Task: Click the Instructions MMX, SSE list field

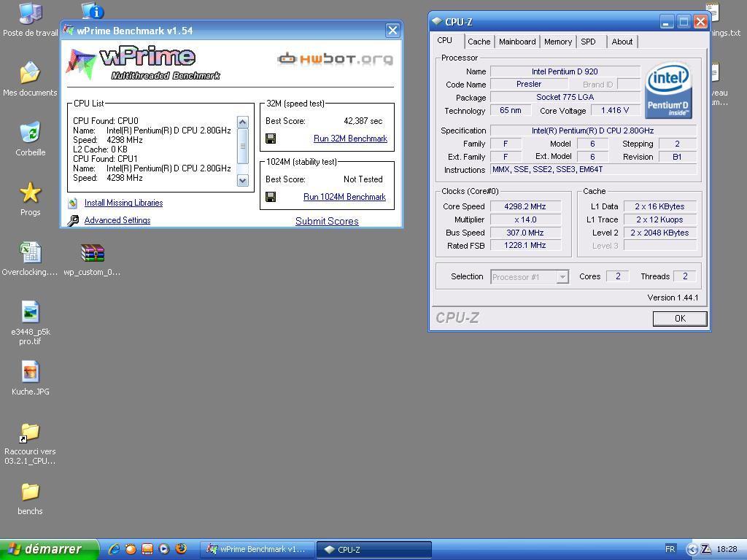Action: (x=593, y=169)
